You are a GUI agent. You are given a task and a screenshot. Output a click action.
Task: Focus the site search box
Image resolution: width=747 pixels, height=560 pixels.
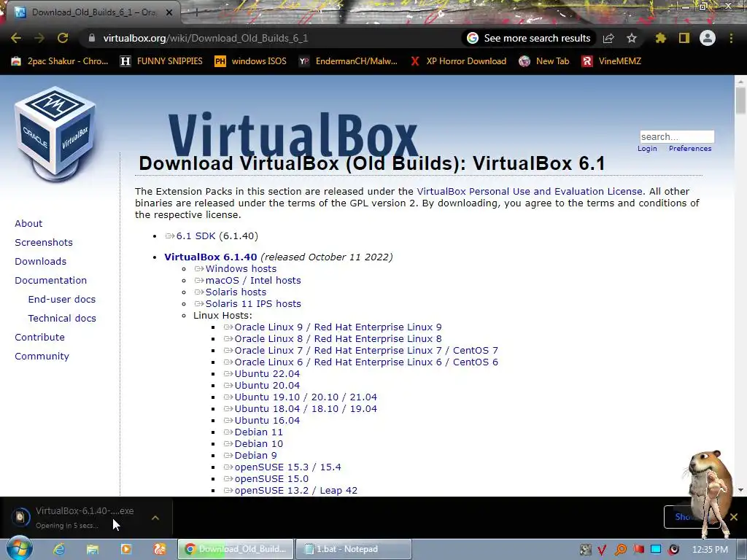click(x=676, y=136)
